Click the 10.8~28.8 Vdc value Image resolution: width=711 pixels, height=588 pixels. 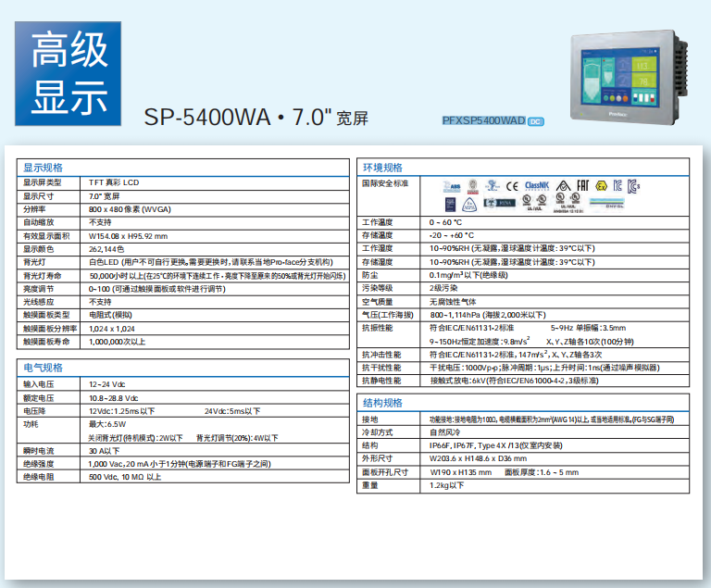pos(113,398)
